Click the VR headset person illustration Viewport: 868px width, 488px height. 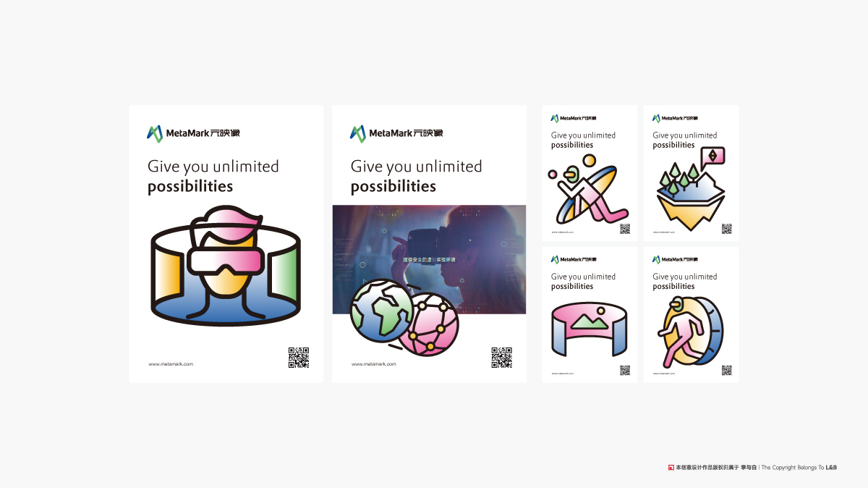(226, 266)
